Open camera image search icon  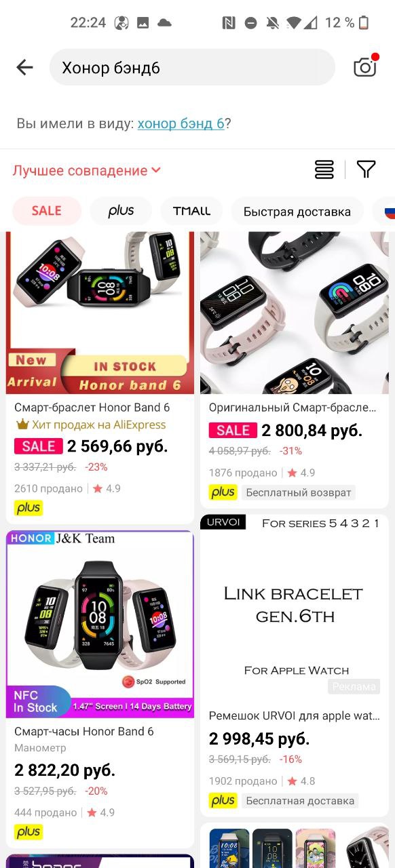pyautogui.click(x=365, y=66)
